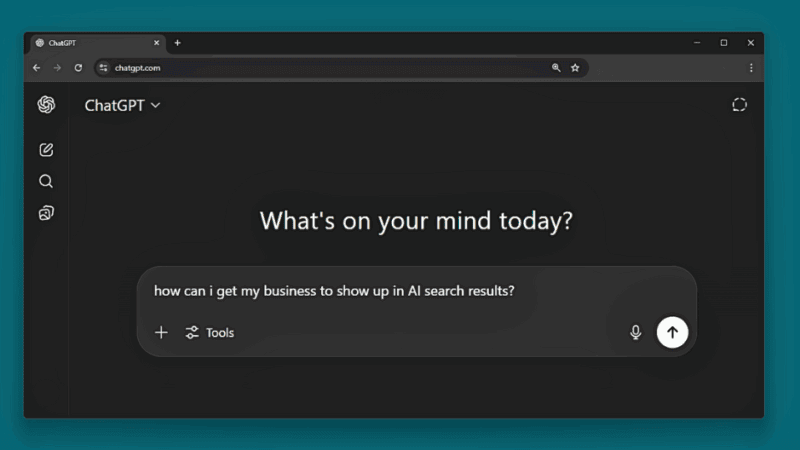
Task: Open the ChatGPT model selector dropdown
Action: (x=122, y=105)
